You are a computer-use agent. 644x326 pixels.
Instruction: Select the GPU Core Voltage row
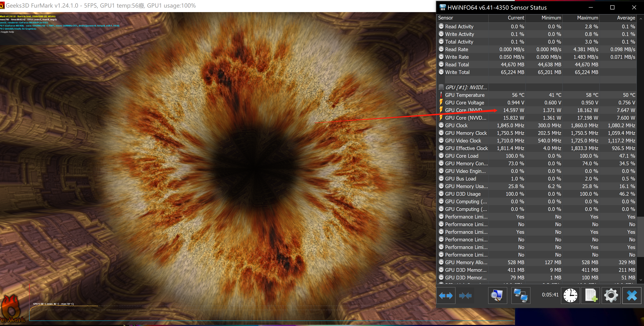465,103
